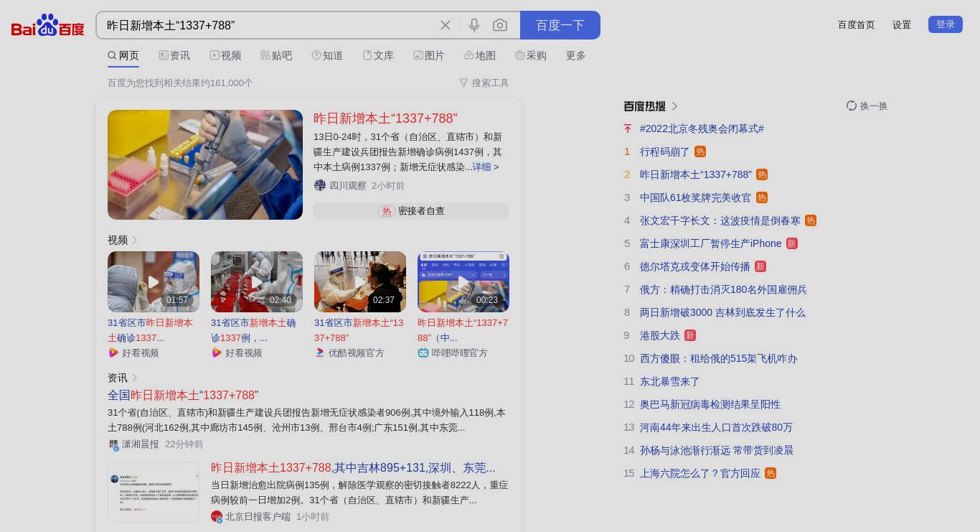This screenshot has height=532, width=980.
Task: Open hot search 东北暴雪来了
Action: (x=670, y=381)
